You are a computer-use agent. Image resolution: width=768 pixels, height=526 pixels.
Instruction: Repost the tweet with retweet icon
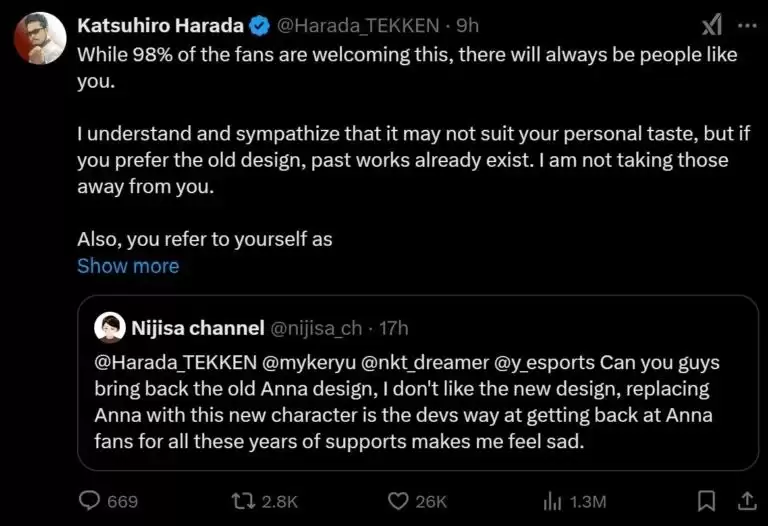(240, 501)
